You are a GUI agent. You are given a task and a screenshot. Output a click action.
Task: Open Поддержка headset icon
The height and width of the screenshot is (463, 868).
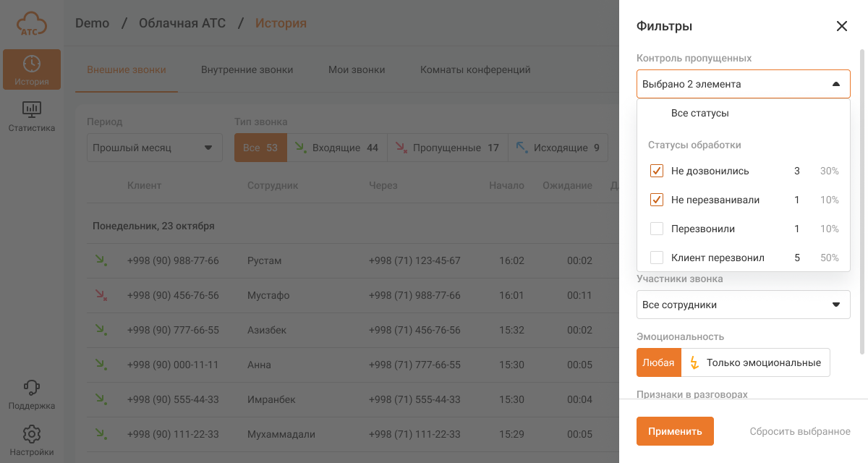click(32, 387)
